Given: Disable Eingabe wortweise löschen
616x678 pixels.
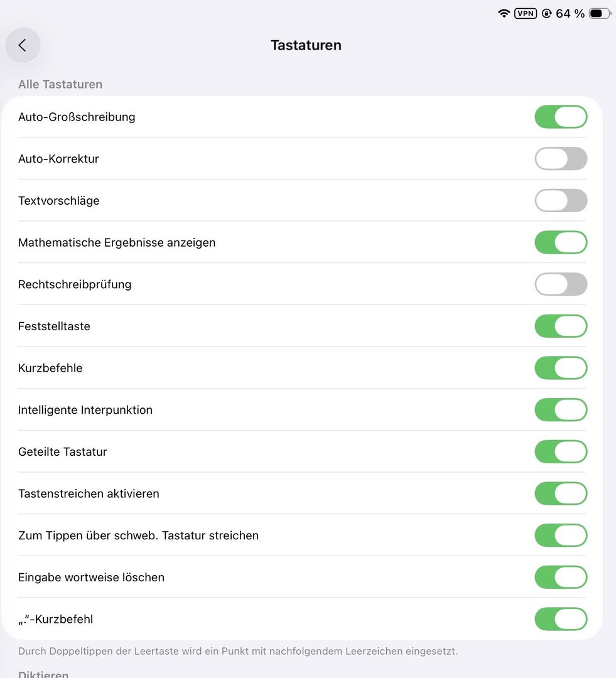Looking at the screenshot, I should [561, 578].
